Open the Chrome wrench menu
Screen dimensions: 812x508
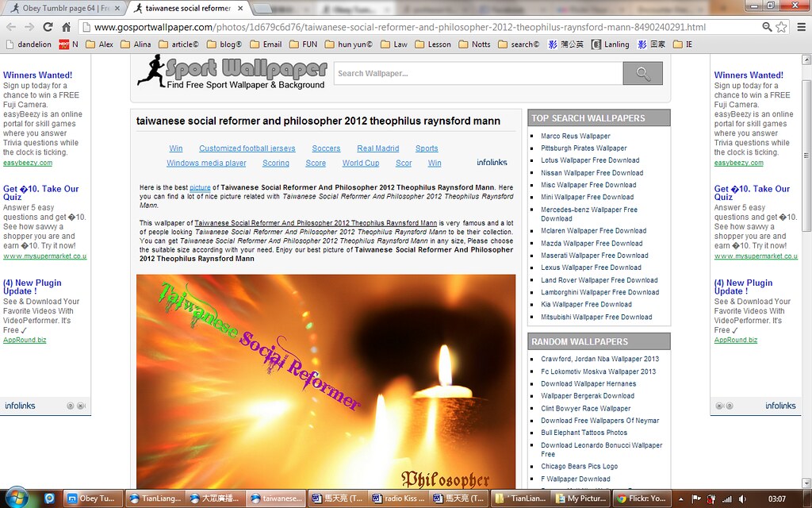[799, 27]
